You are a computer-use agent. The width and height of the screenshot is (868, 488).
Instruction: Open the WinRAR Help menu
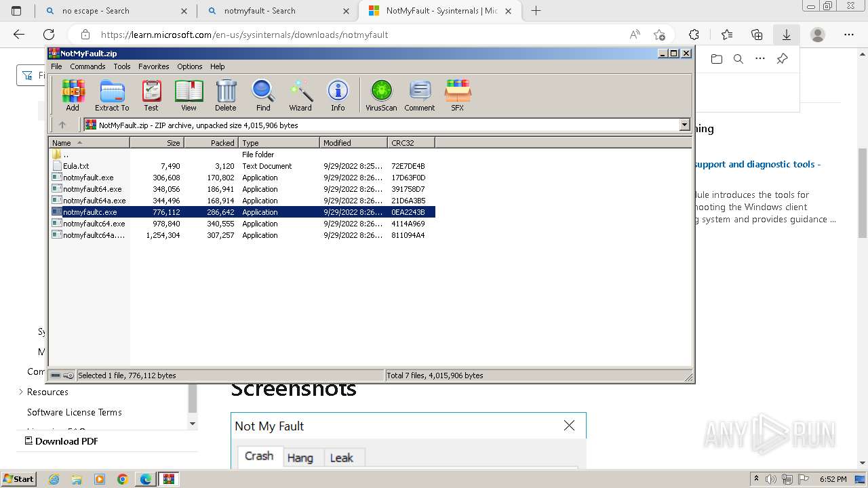[217, 66]
